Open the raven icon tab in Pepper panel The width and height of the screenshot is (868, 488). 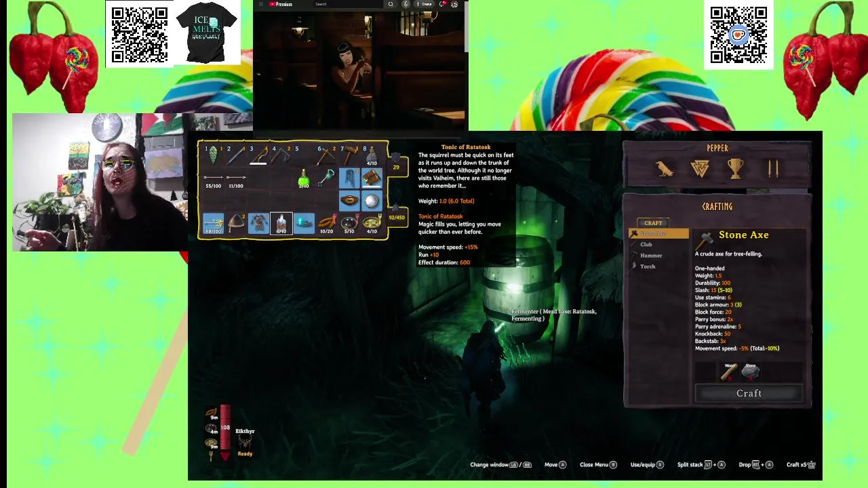click(665, 169)
